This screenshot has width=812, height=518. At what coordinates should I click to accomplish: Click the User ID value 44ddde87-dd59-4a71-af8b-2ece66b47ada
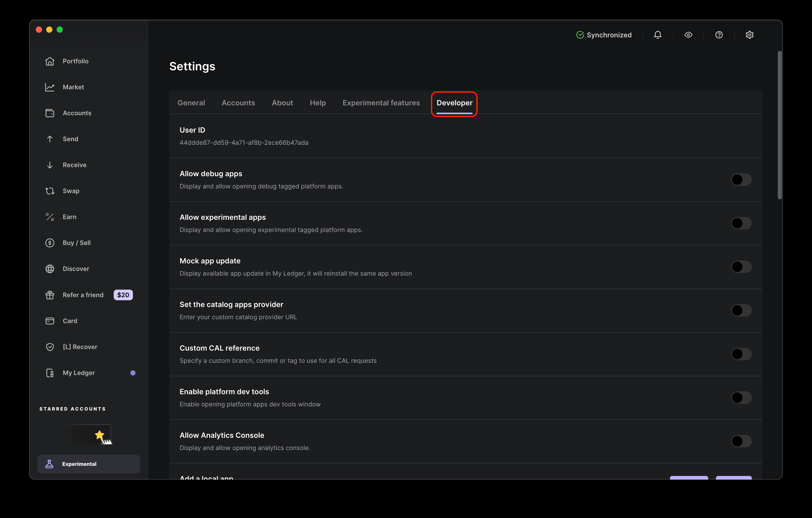pyautogui.click(x=244, y=142)
